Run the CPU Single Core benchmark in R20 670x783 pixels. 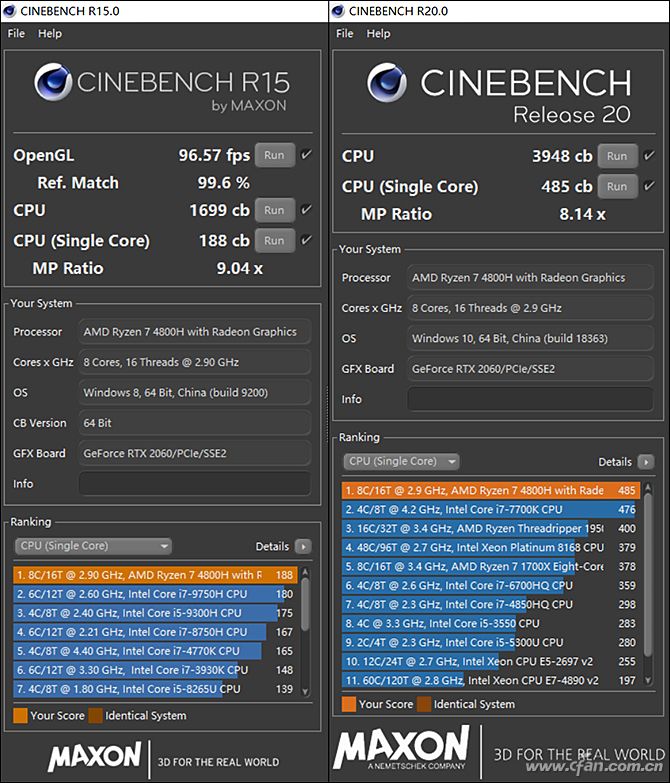click(618, 186)
